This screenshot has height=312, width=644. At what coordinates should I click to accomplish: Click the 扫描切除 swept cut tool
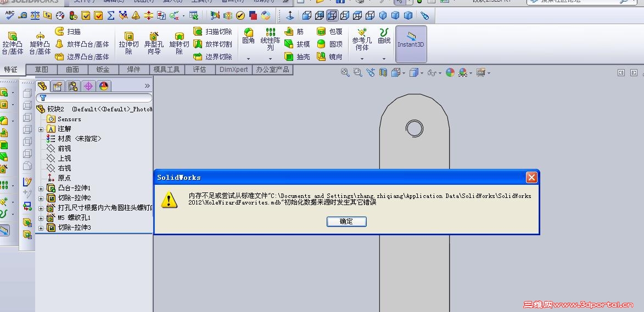pyautogui.click(x=213, y=32)
